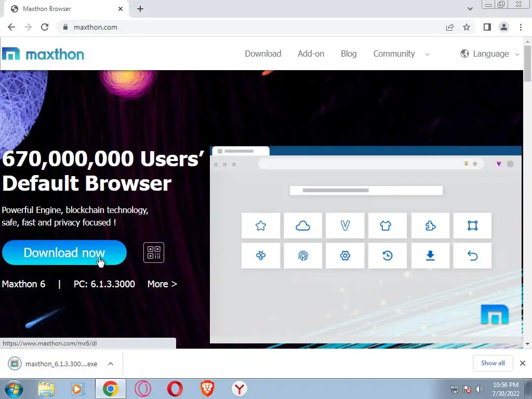The height and width of the screenshot is (399, 532).
Task: Reload the maxthon.com page
Action: [x=45, y=27]
